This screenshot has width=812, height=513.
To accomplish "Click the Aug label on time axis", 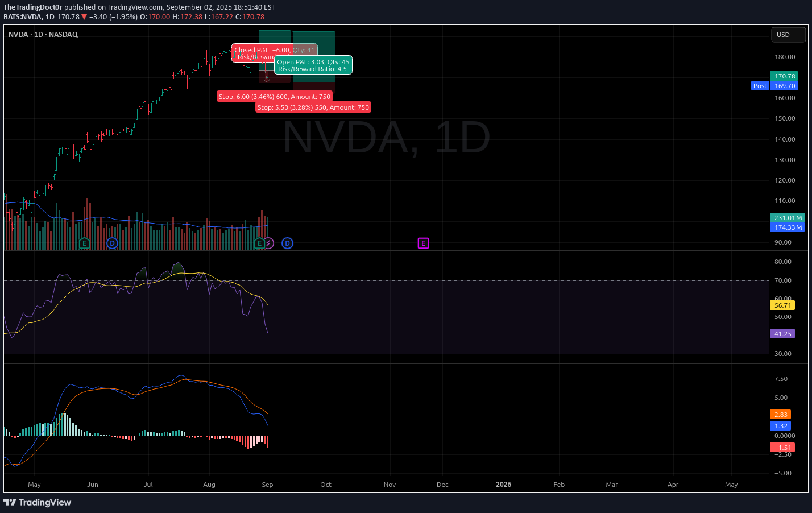I will coord(209,485).
